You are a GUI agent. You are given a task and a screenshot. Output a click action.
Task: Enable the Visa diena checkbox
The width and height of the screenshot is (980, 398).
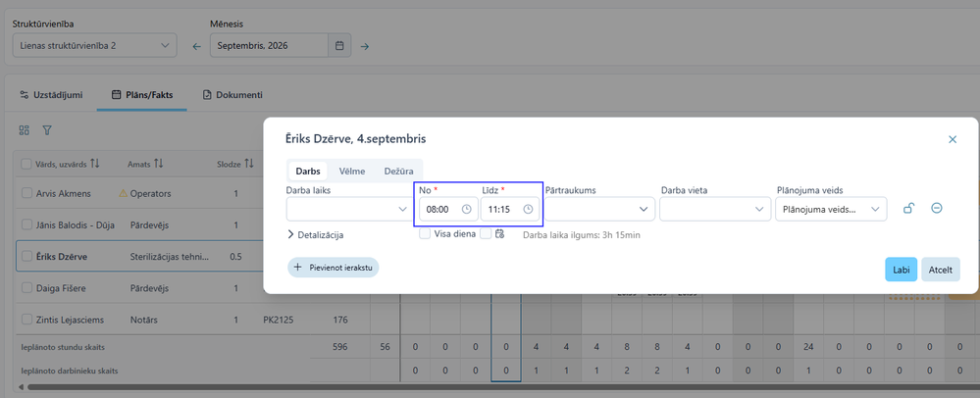425,233
